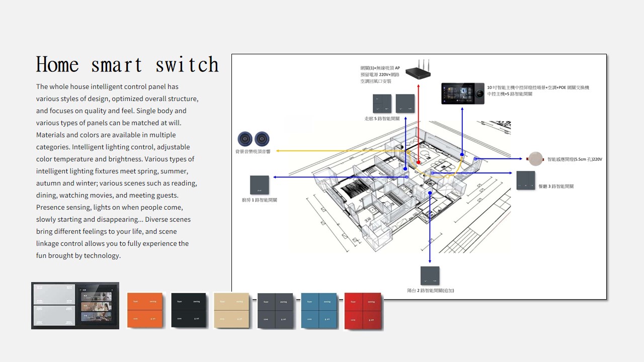Click the right corridor 5-way switch panel

405,104
